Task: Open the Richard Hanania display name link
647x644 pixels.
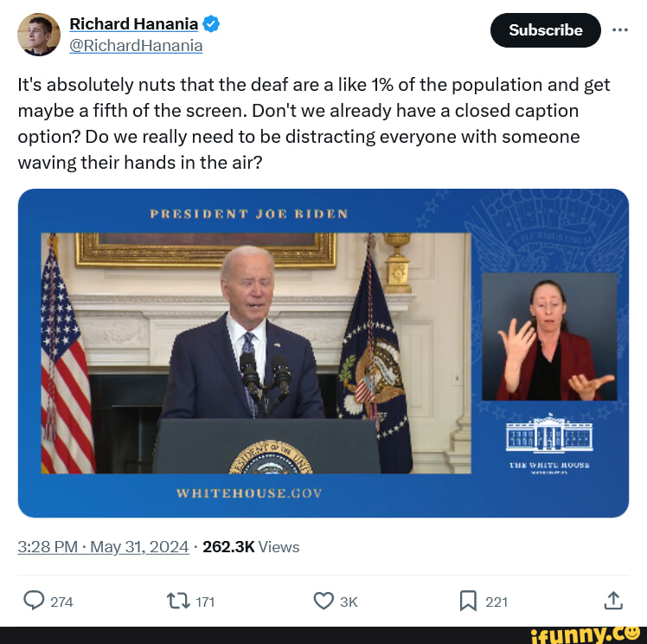Action: pyautogui.click(x=134, y=24)
